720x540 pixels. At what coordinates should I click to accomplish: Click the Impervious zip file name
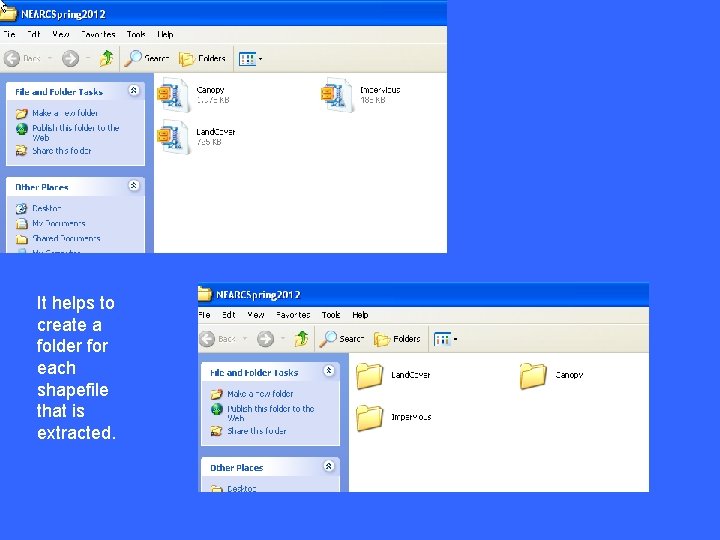(380, 90)
